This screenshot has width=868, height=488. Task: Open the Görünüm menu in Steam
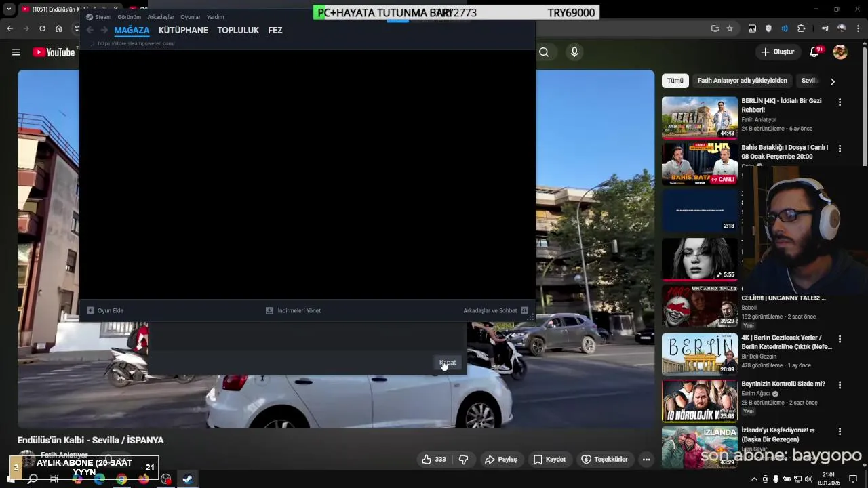click(129, 17)
